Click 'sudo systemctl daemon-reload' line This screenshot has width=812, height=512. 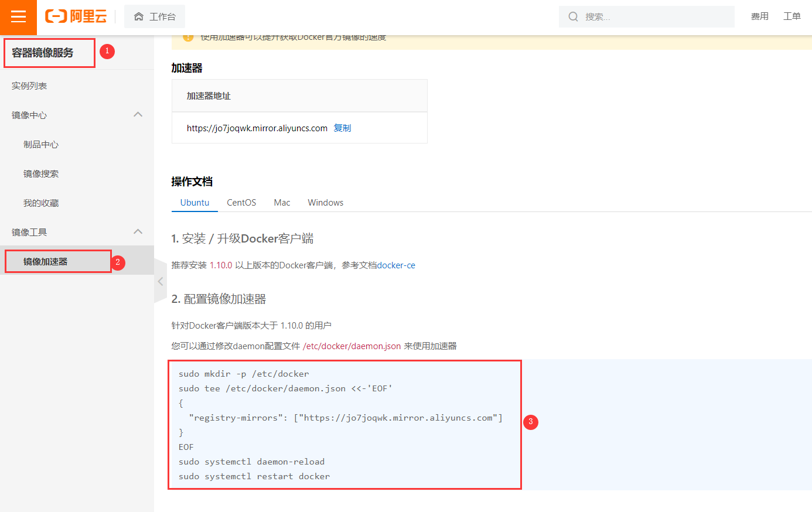pyautogui.click(x=251, y=462)
